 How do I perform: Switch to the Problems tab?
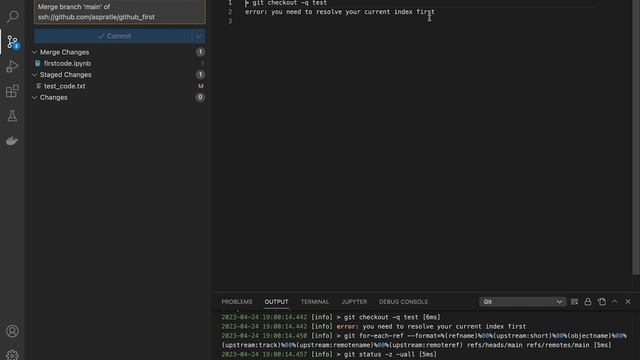pos(237,302)
